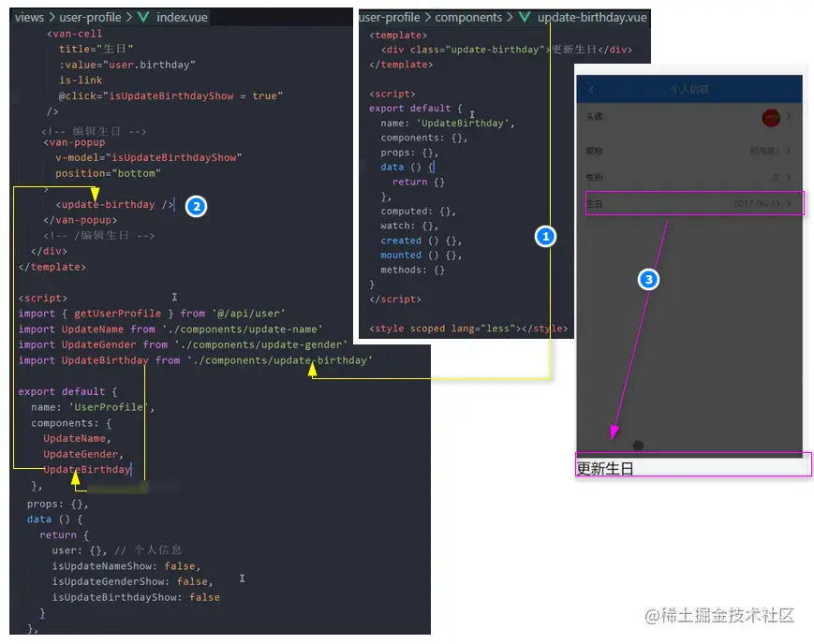814x644 pixels.
Task: Tap the birthday row in phone preview
Action: 695,203
